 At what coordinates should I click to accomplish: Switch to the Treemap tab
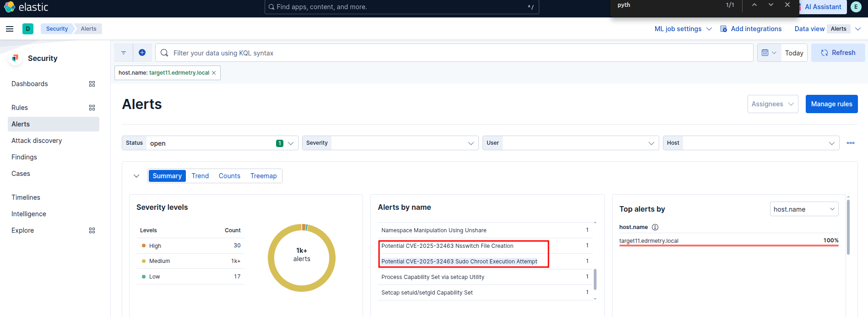(263, 176)
